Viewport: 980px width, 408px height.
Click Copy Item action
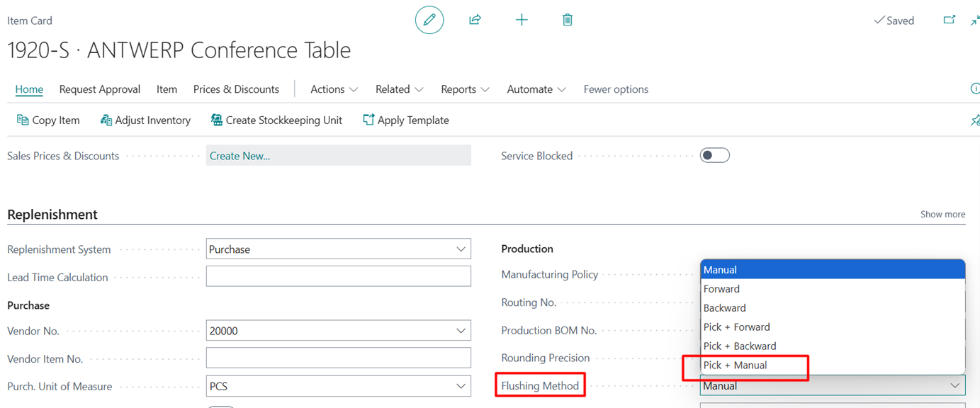pyautogui.click(x=48, y=120)
